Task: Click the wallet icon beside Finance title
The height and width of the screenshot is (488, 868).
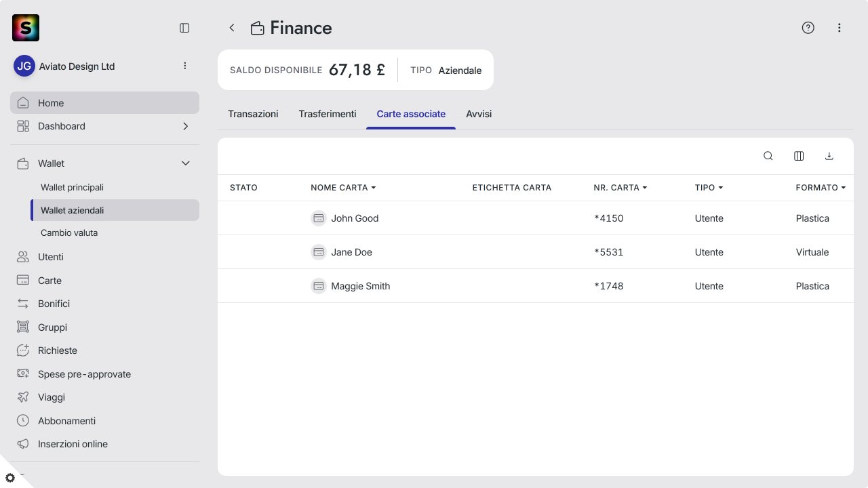Action: pyautogui.click(x=257, y=28)
